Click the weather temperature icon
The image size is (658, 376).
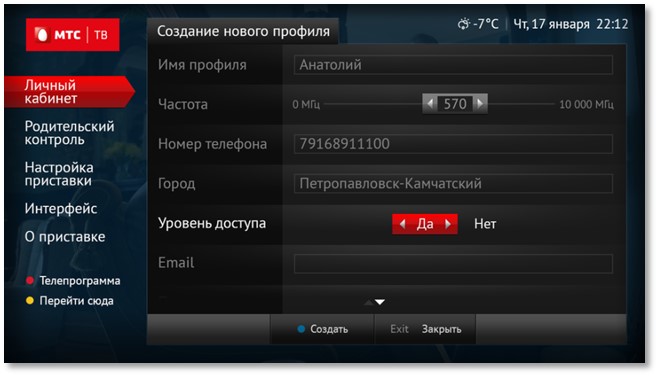tap(464, 24)
